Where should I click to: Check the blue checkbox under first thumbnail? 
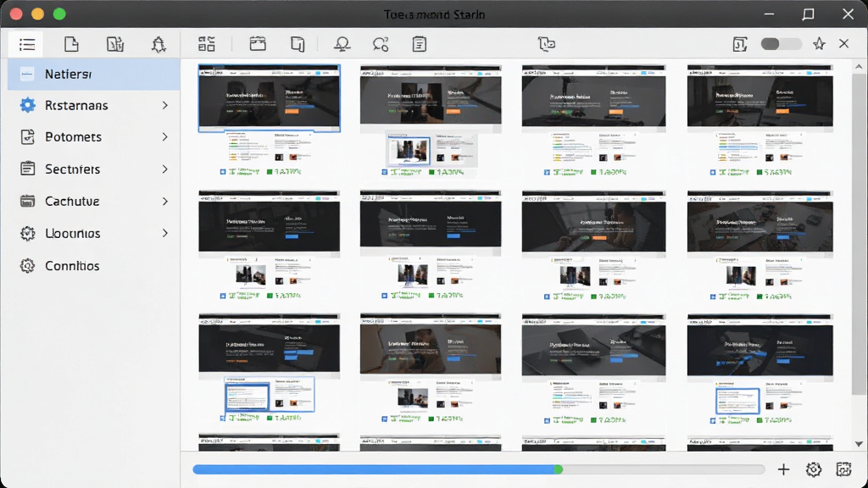(223, 172)
